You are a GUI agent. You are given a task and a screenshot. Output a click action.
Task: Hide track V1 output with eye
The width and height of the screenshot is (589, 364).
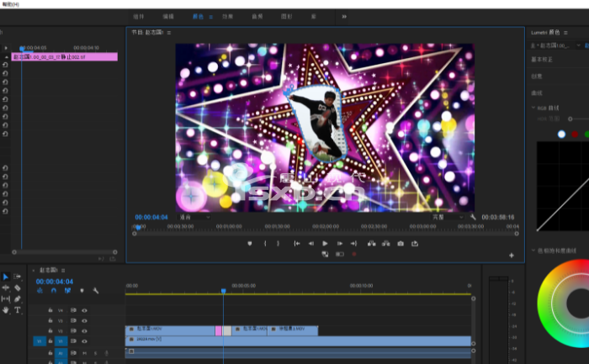84,341
